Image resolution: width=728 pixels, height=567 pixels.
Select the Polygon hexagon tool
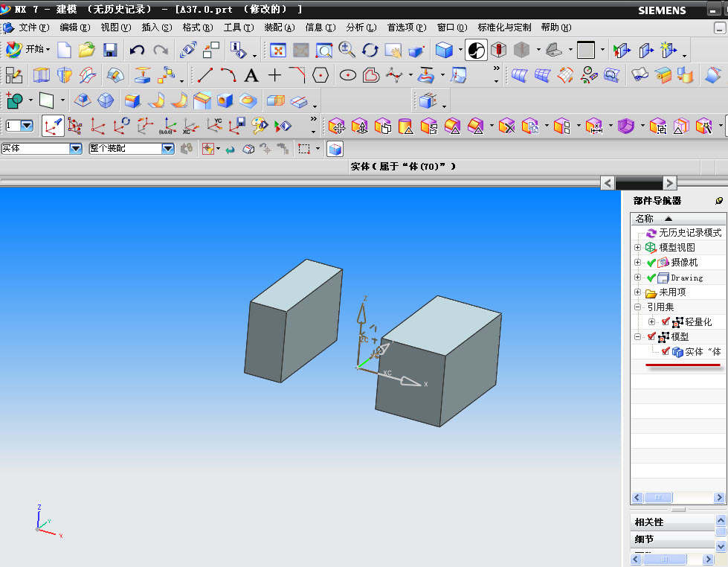(320, 75)
